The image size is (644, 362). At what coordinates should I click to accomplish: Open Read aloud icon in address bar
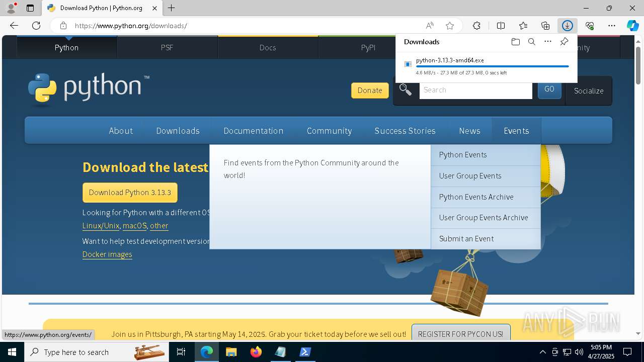(430, 26)
